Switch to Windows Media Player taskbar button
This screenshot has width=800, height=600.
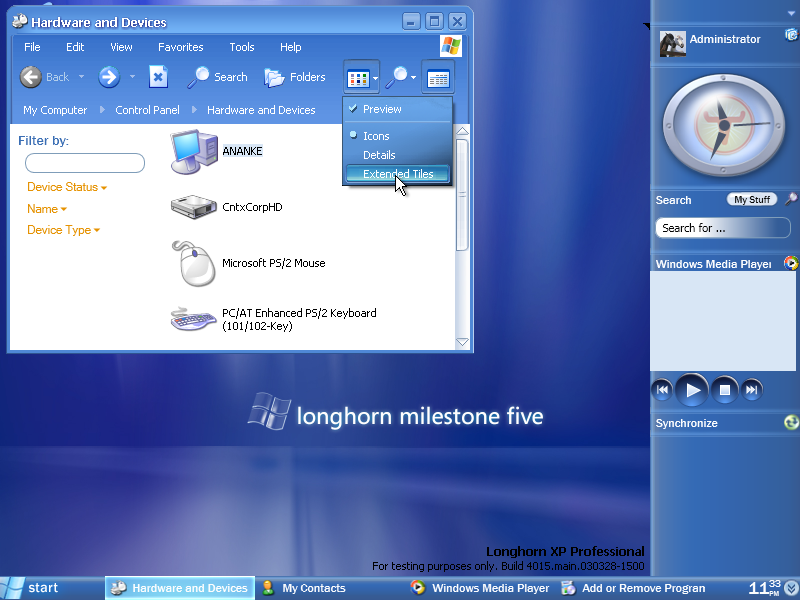click(481, 588)
